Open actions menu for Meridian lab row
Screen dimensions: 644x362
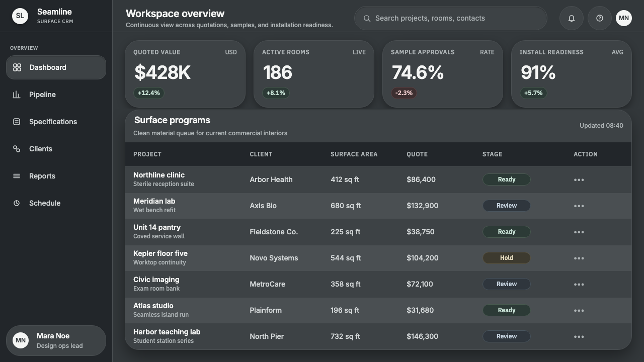579,206
